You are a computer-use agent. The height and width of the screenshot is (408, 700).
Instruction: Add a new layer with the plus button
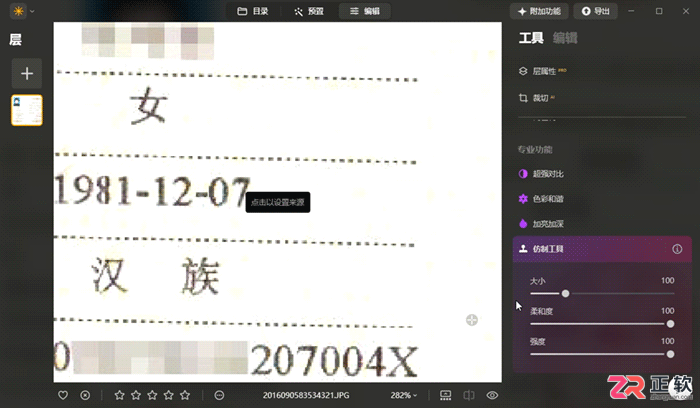click(x=27, y=73)
